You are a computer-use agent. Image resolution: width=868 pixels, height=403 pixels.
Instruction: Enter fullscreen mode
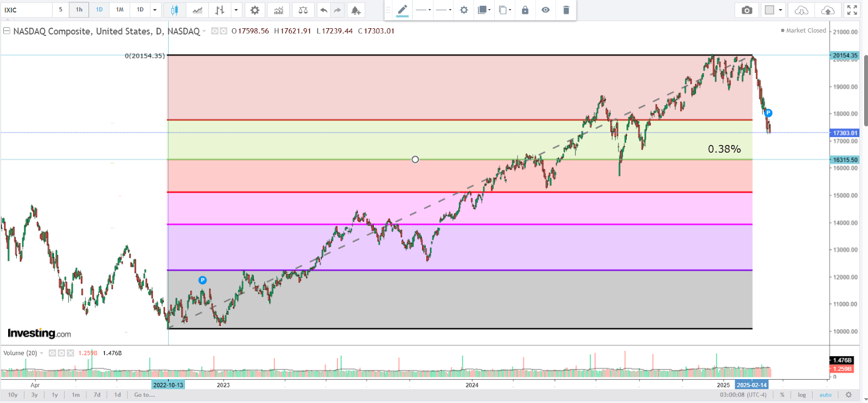pyautogui.click(x=852, y=10)
